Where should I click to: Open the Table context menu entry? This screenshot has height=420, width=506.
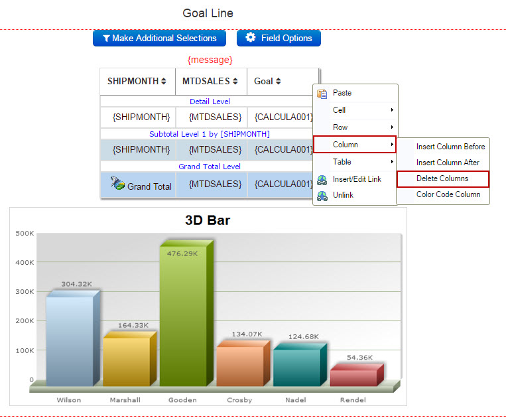(355, 162)
